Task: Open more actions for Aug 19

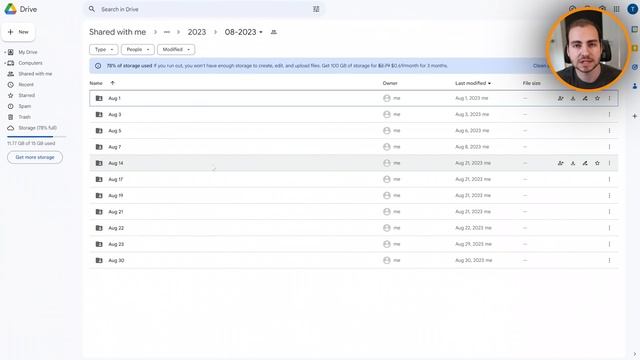Action: (x=609, y=196)
